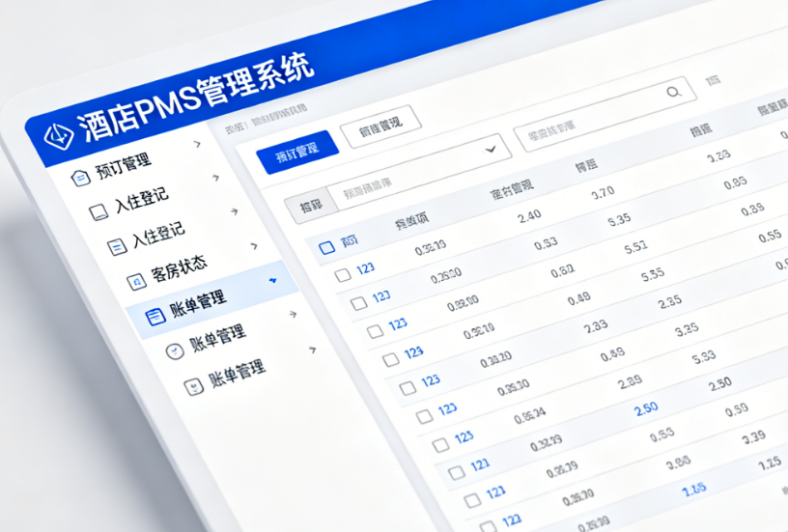The height and width of the screenshot is (532, 788).
Task: Click the value 2.40 in the table
Action: pos(530,217)
